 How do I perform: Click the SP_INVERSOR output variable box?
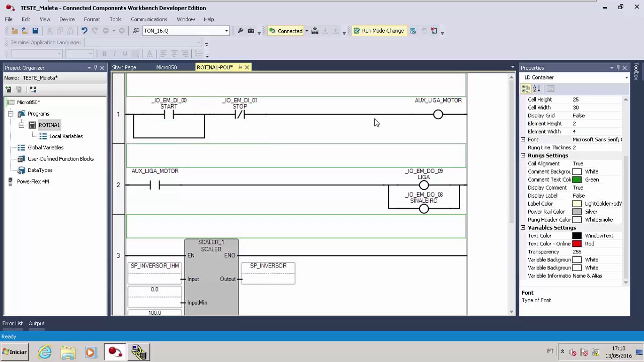(268, 273)
